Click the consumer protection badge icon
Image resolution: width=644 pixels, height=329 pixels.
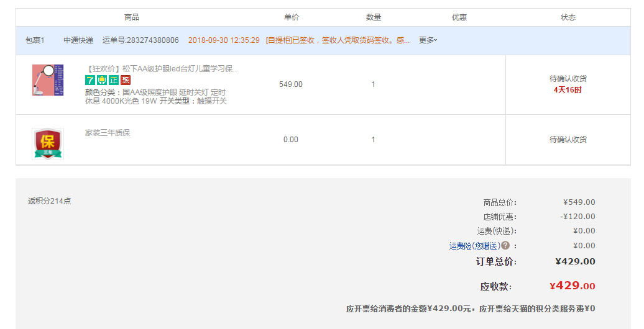pos(102,80)
